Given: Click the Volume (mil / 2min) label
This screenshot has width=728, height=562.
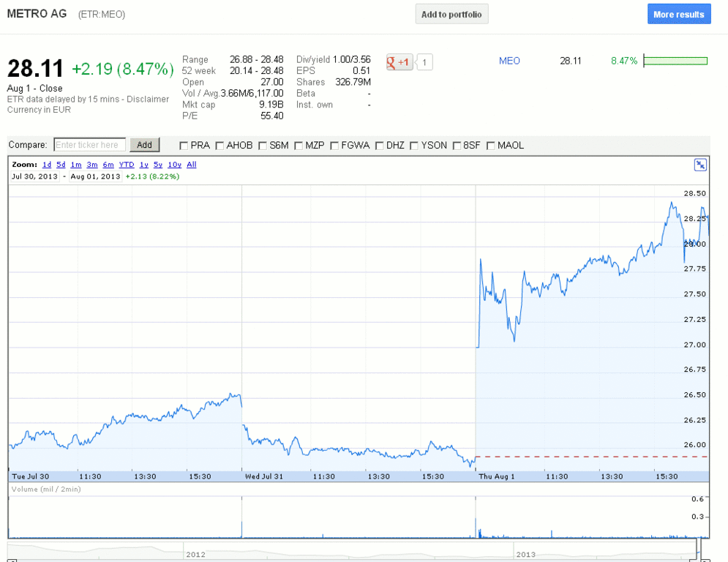Looking at the screenshot, I should tap(46, 489).
